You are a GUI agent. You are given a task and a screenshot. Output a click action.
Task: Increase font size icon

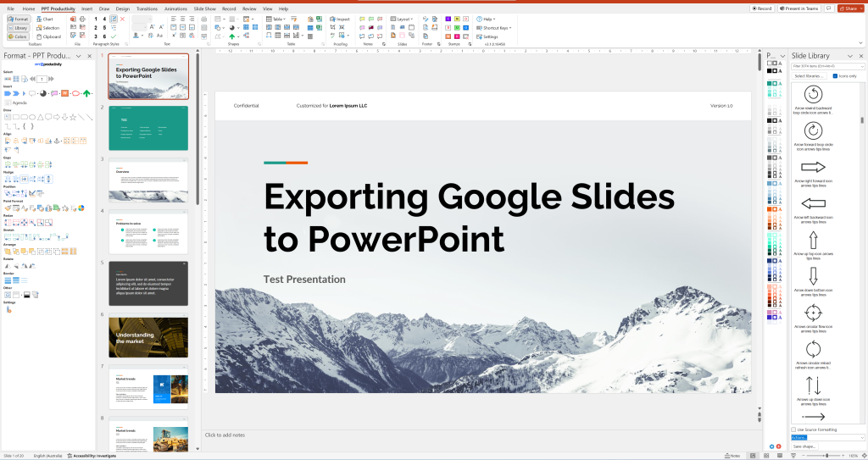pos(152,27)
